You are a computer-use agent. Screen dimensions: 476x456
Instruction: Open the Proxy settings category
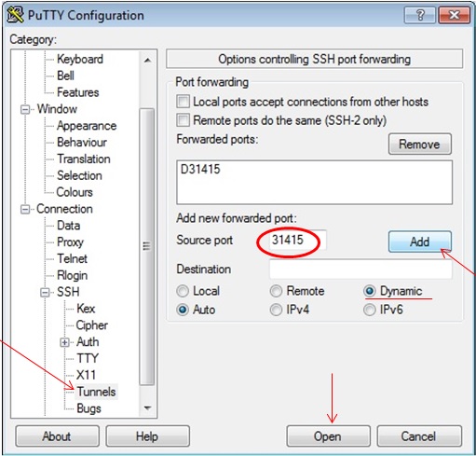[70, 242]
